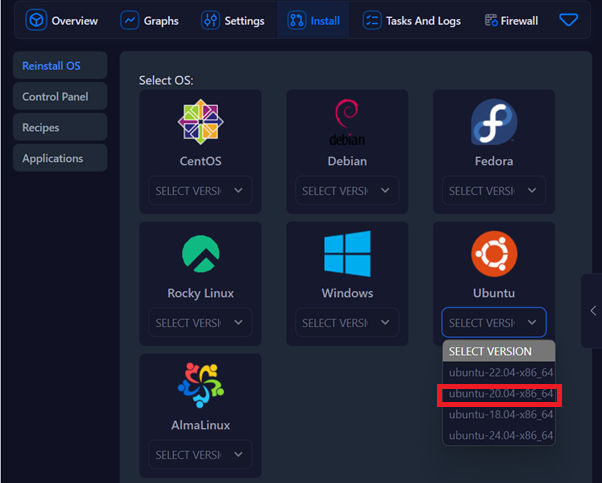The image size is (602, 483).
Task: Switch to the Firewall tab
Action: tap(511, 21)
